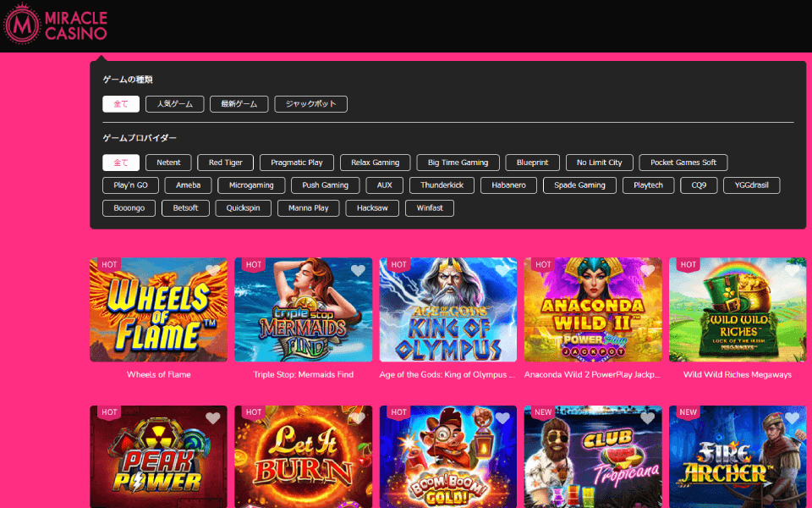The height and width of the screenshot is (508, 812).
Task: Pick the YGGdrasil provider filter
Action: 751,185
